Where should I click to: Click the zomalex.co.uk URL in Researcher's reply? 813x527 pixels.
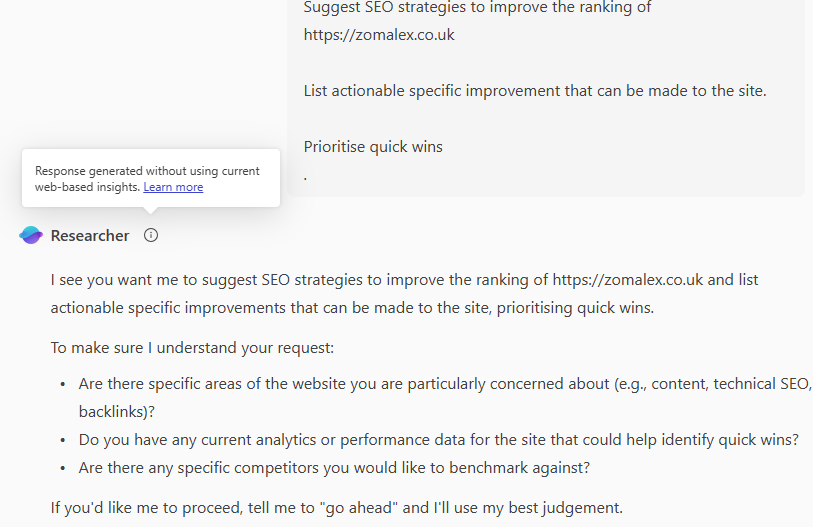(629, 280)
